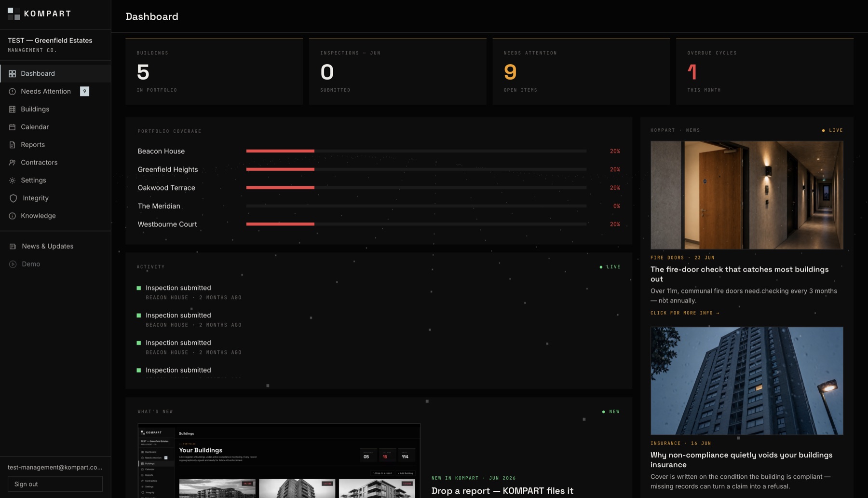
Task: Click the Buildings stat card showing 5
Action: (214, 71)
